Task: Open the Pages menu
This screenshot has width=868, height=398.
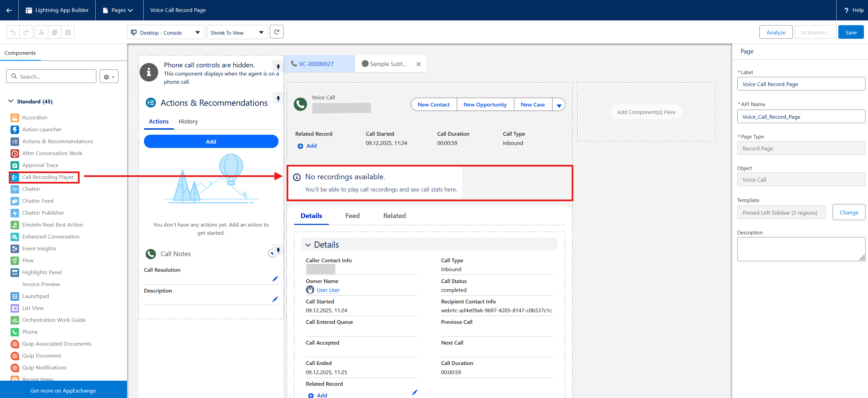Action: (119, 10)
